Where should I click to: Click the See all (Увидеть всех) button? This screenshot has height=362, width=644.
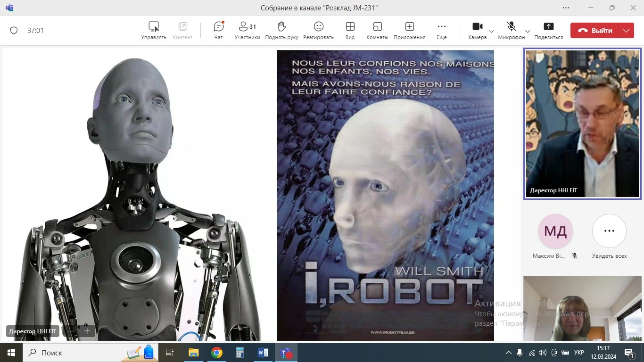[x=609, y=231]
